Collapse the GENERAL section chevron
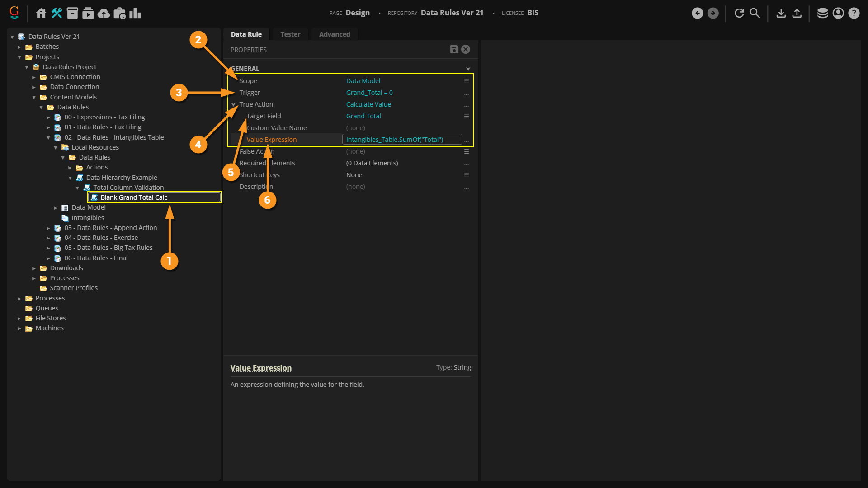This screenshot has height=488, width=868. pos(468,69)
